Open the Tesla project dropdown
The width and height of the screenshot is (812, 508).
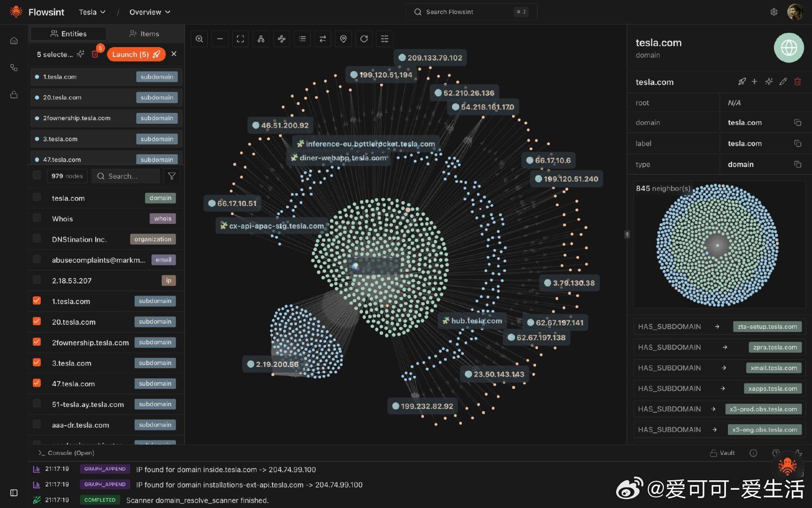click(92, 12)
